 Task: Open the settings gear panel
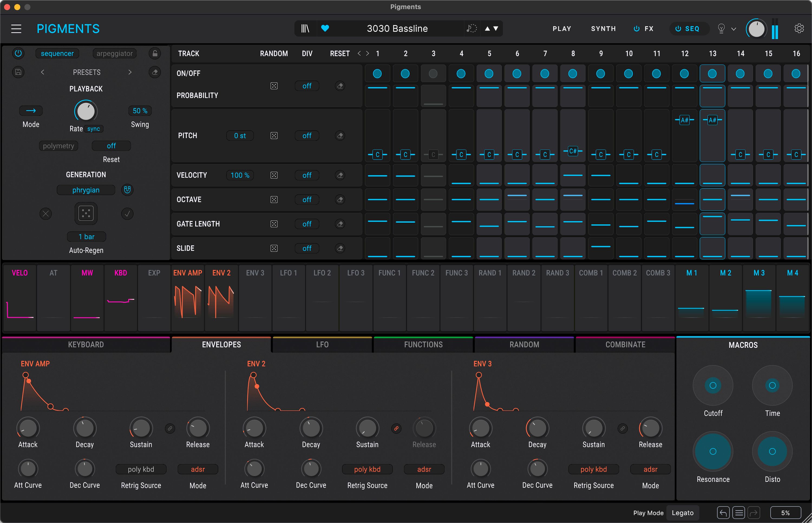tap(799, 28)
